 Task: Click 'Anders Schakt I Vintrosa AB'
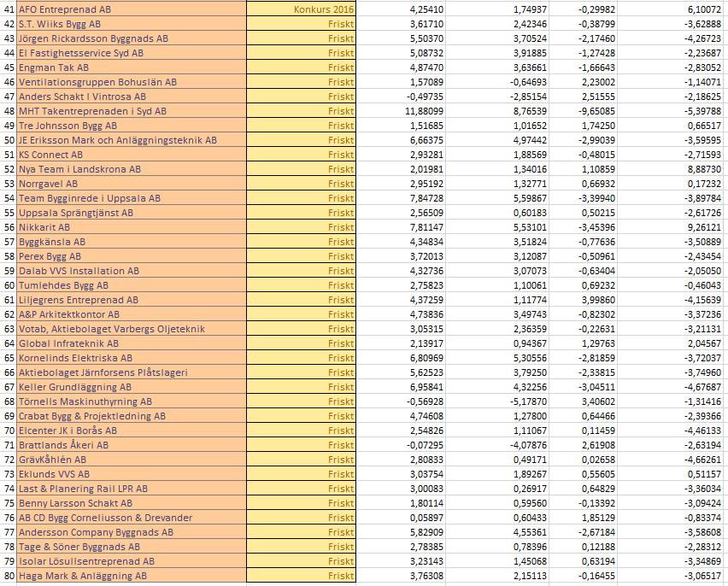click(132, 97)
